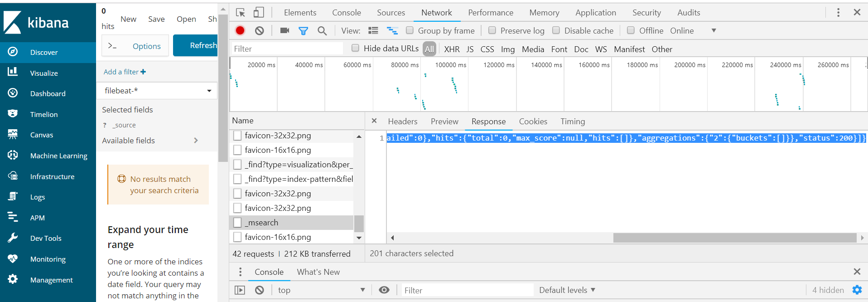Open Canvas from the sidebar
Image resolution: width=868 pixels, height=302 pixels.
pos(48,135)
